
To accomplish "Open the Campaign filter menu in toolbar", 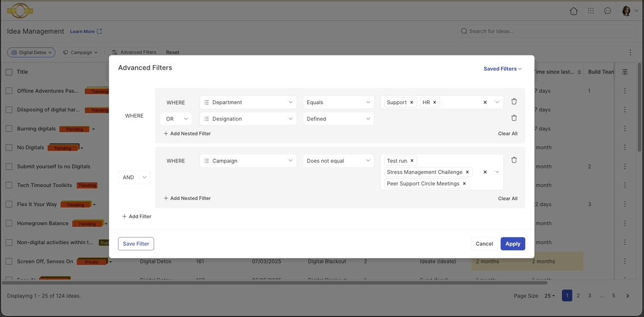I will coord(80,53).
